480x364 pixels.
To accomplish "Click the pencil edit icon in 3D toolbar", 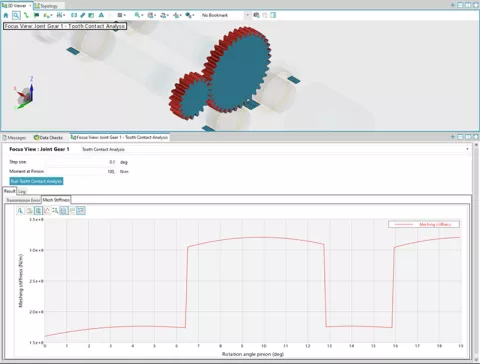I will pyautogui.click(x=82, y=15).
